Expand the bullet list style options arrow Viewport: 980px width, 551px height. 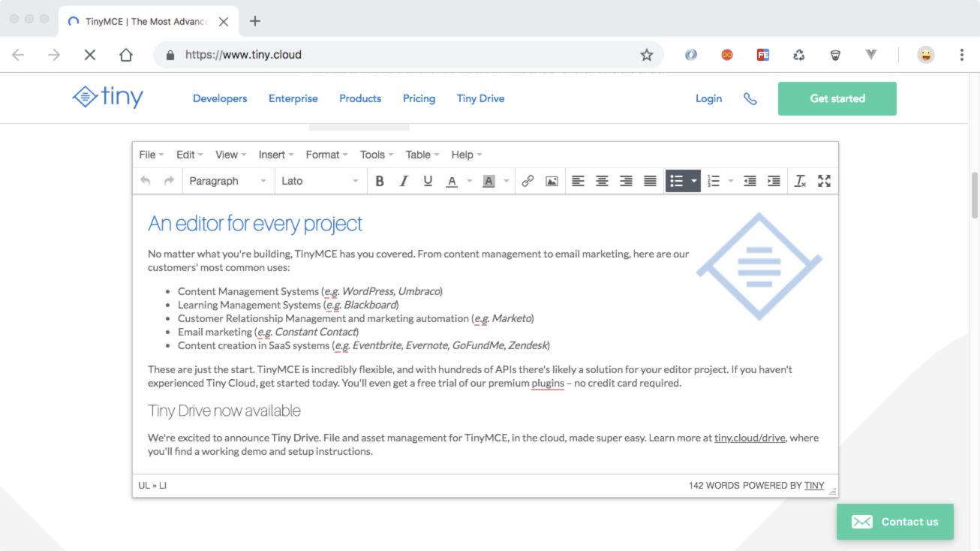pos(692,180)
